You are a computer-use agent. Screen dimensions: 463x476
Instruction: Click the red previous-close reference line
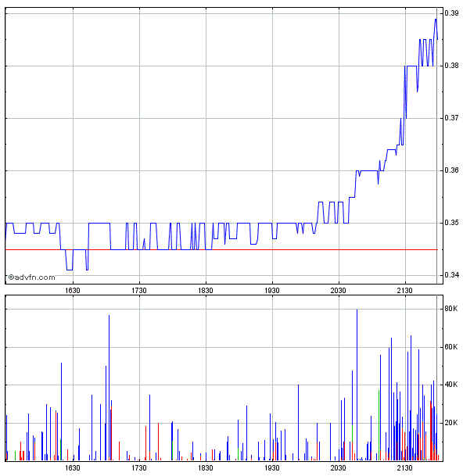point(221,249)
